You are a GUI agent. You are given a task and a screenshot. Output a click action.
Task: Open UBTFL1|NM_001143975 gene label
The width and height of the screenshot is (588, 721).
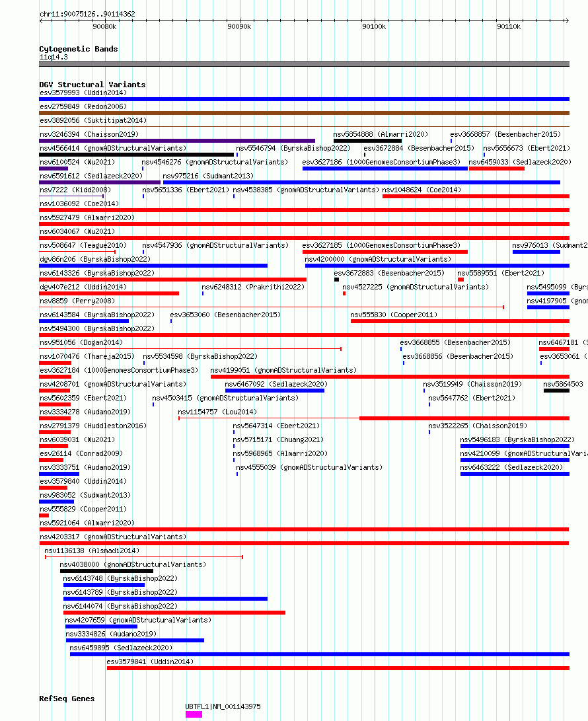coord(223,706)
